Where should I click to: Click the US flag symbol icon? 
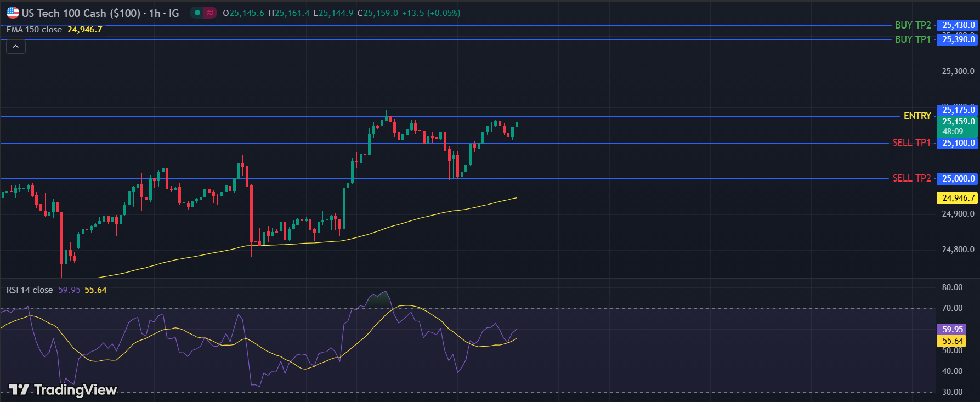tap(13, 13)
